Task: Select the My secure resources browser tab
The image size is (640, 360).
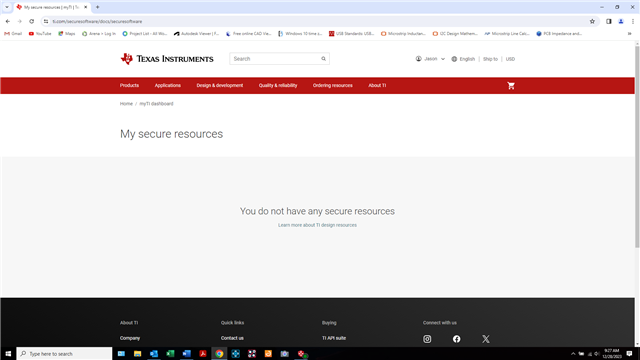Action: coord(51,7)
